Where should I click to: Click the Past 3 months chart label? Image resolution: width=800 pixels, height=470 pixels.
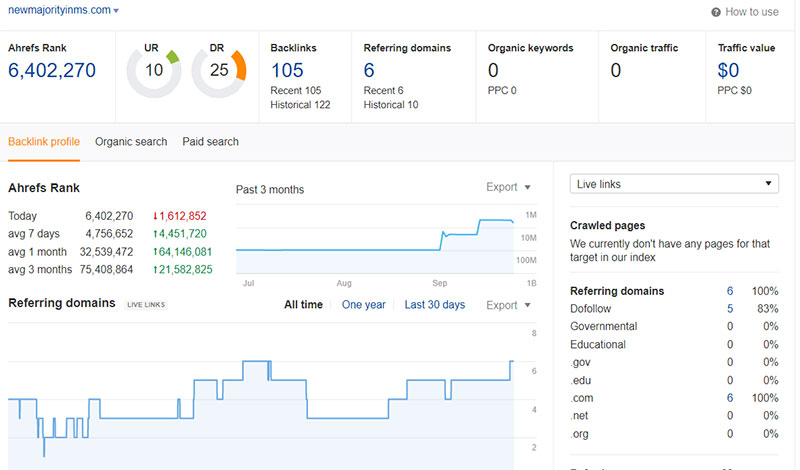coord(270,190)
